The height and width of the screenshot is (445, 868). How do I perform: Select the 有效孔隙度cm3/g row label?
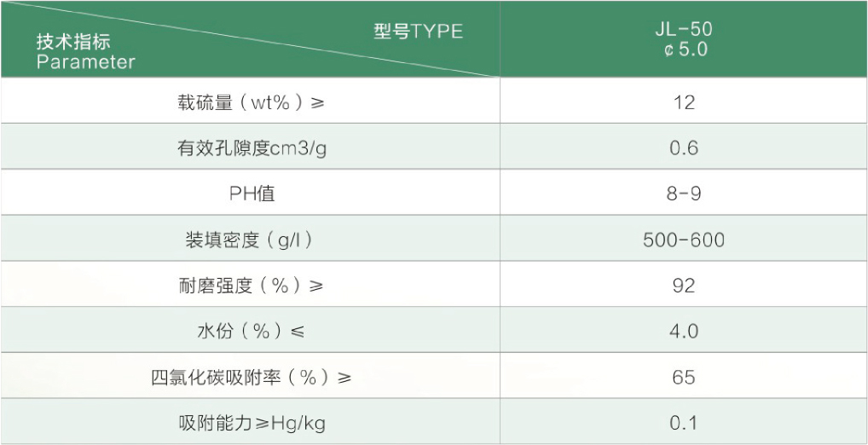252,148
